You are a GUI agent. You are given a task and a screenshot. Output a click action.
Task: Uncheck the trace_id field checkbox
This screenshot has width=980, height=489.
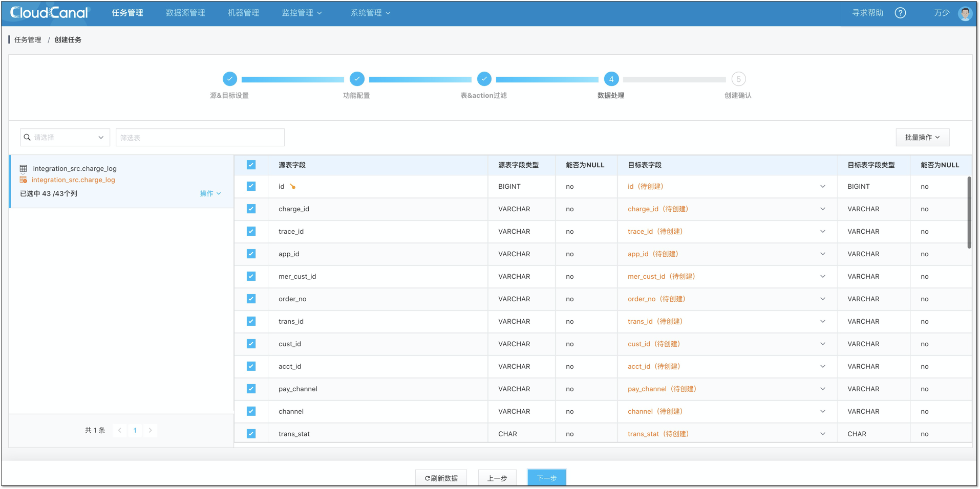click(251, 231)
